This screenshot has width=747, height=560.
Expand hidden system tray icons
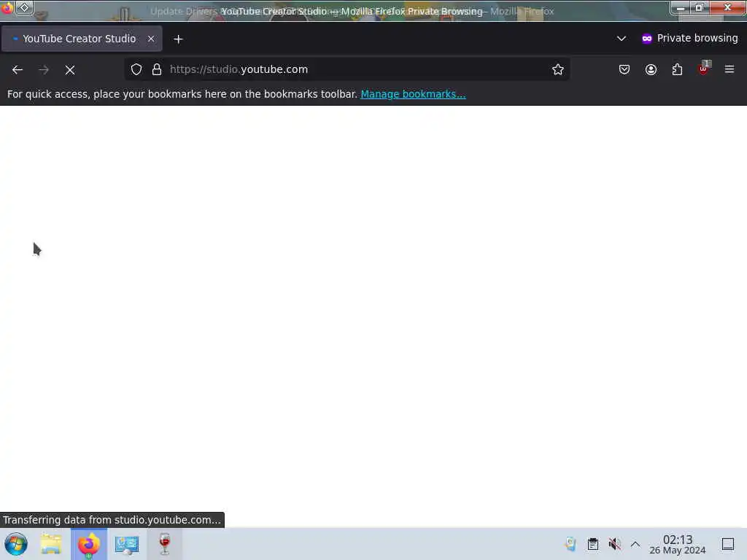(x=635, y=544)
